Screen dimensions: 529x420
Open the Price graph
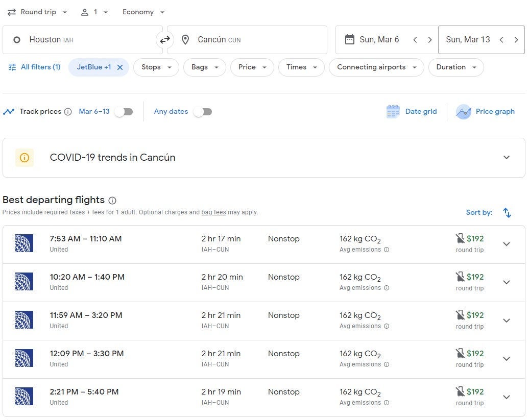tap(485, 112)
